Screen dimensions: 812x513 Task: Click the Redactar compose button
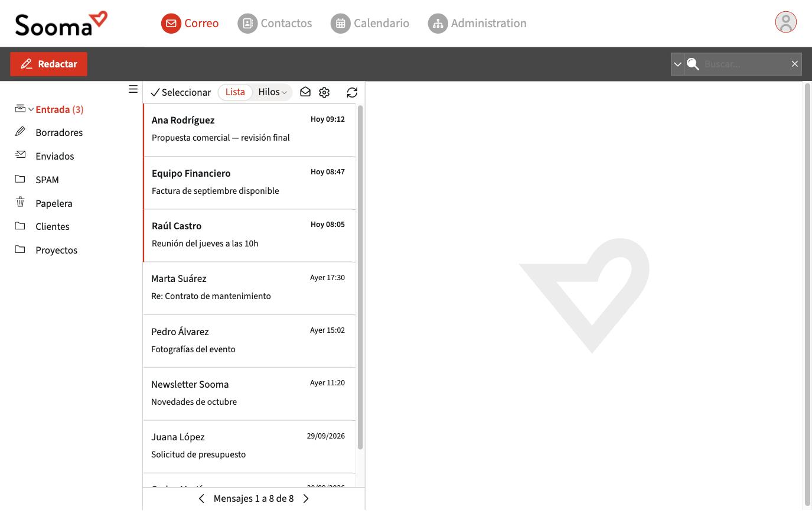coord(48,64)
